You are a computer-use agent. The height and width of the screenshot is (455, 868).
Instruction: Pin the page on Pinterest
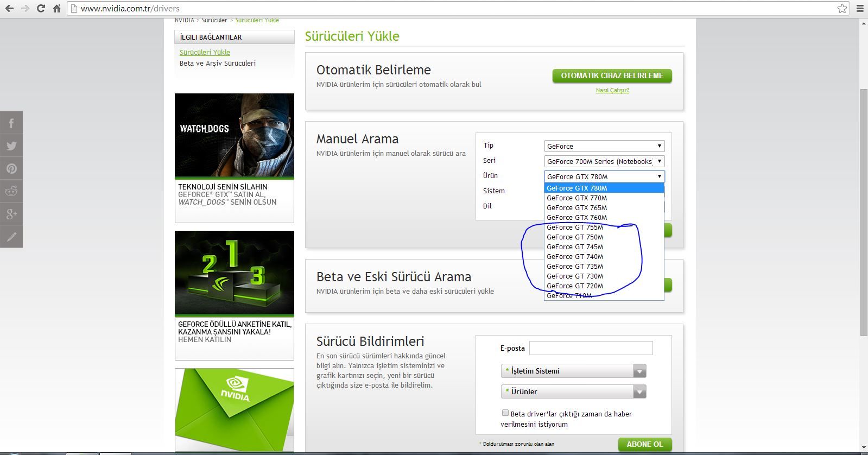(11, 168)
